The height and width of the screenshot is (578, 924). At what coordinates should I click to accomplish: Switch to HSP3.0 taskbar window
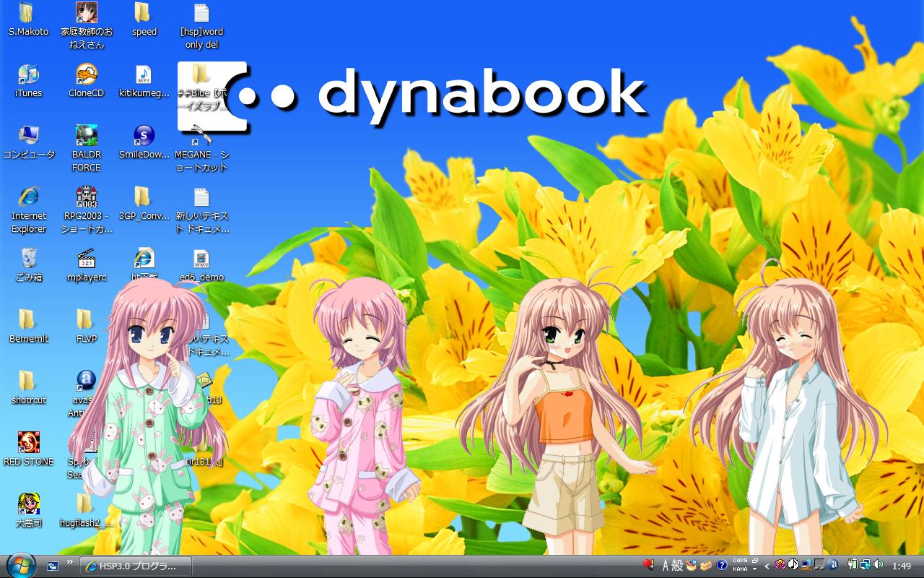(x=136, y=566)
